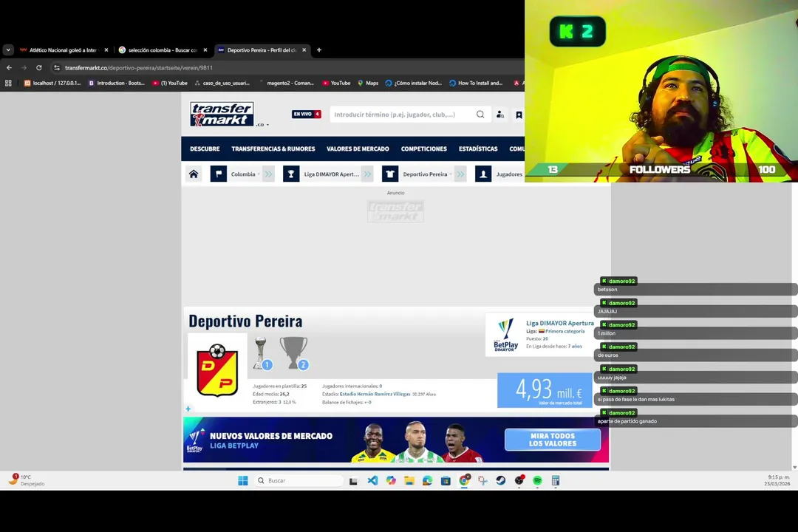Viewport: 798px width, 532px height.
Task: Click the double chevron after Colombia
Action: [x=268, y=174]
